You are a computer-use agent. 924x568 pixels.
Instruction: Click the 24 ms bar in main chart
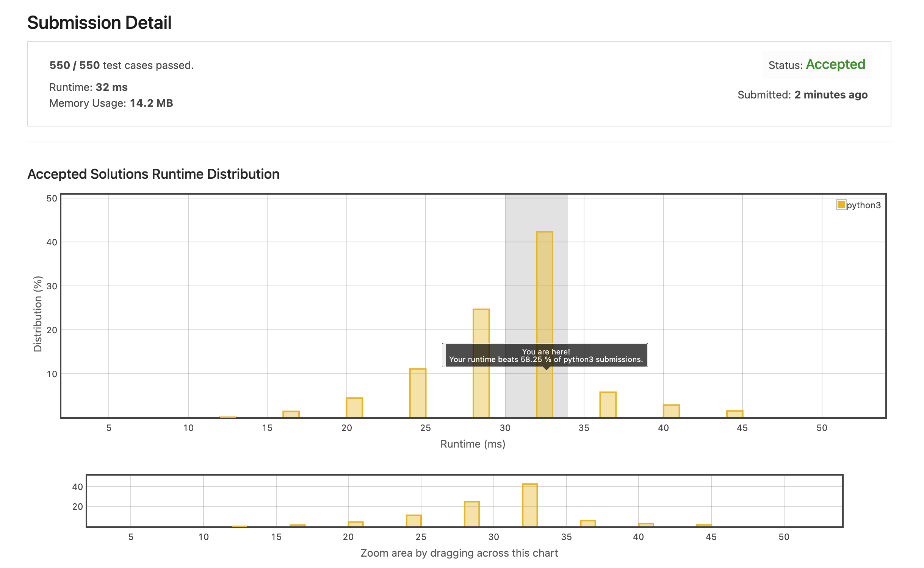(418, 393)
